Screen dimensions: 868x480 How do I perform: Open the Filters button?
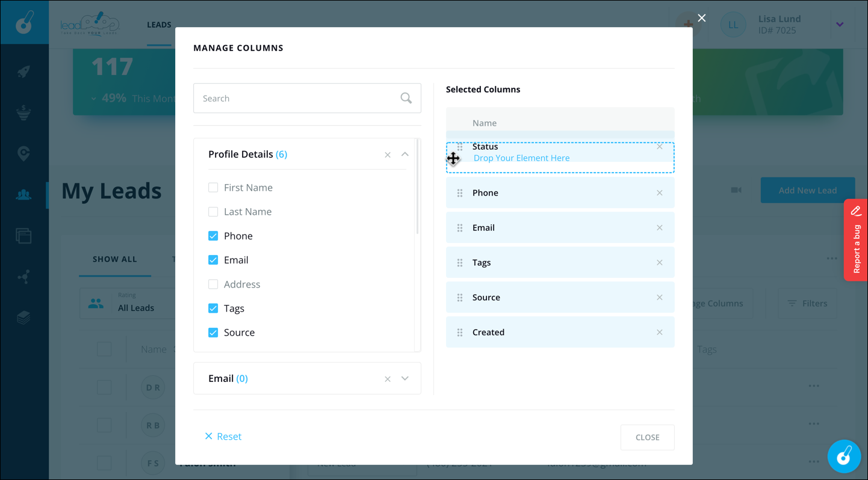(807, 303)
